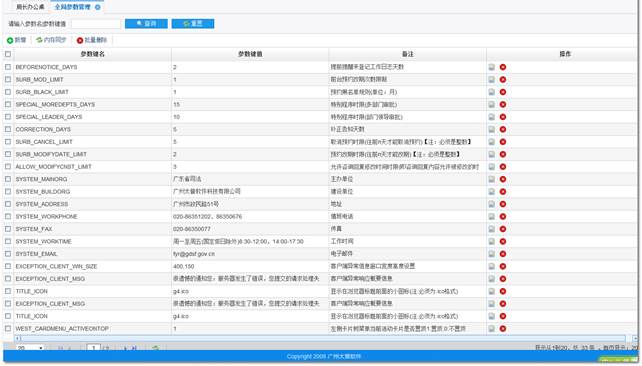Click the 内存同步 sync button

51,40
